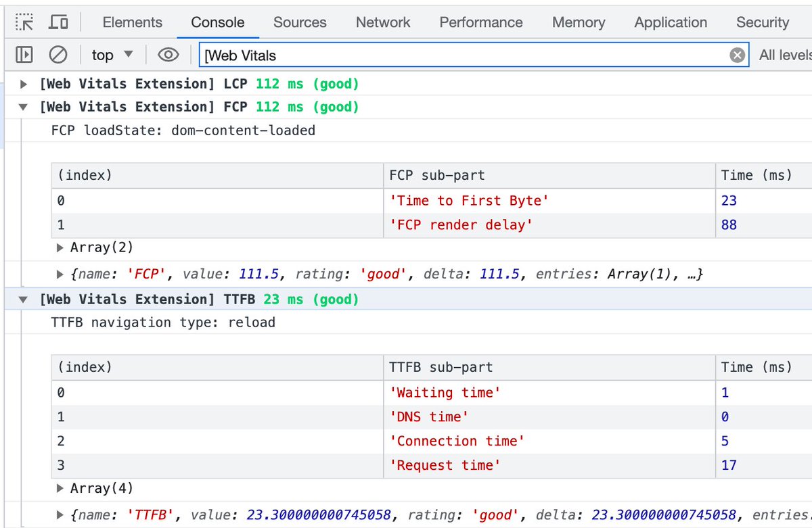This screenshot has width=812, height=528.
Task: Open the Network tab
Action: click(383, 22)
